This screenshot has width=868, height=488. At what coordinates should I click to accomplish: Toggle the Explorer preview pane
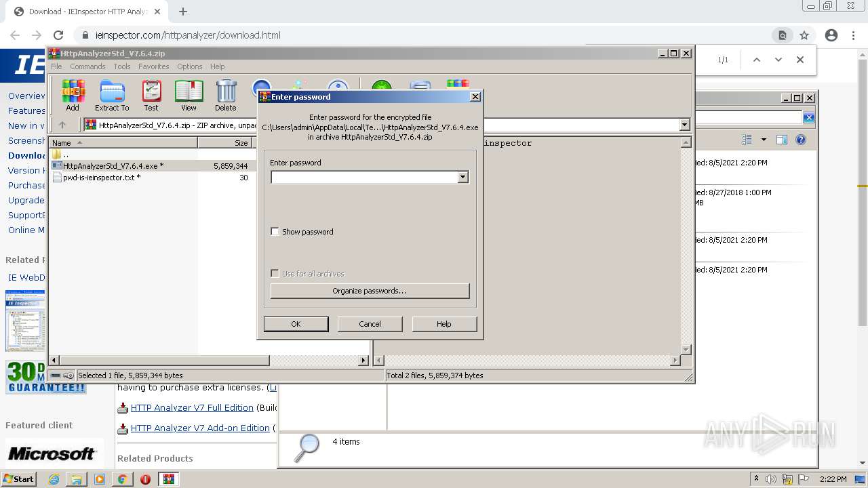[782, 140]
